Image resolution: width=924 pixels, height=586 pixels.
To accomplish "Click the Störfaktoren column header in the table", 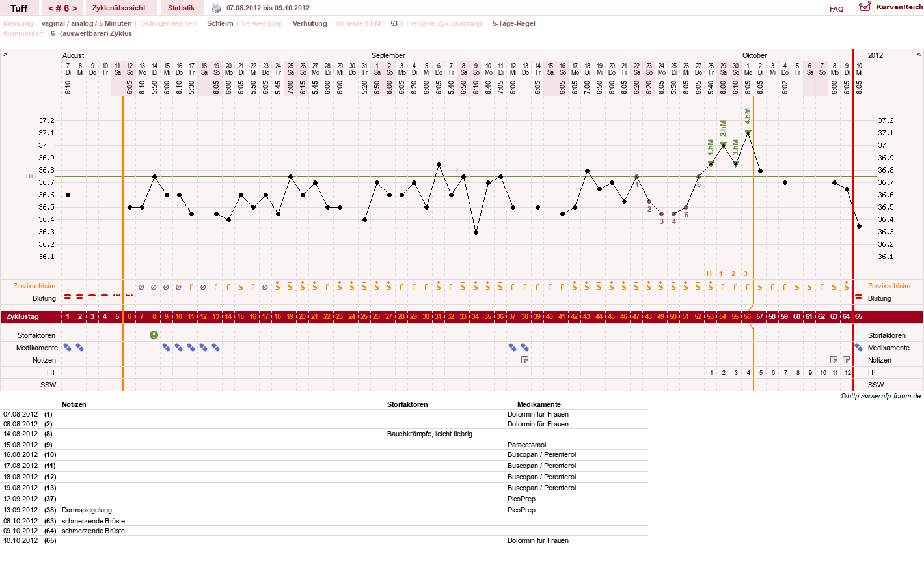I will 407,404.
